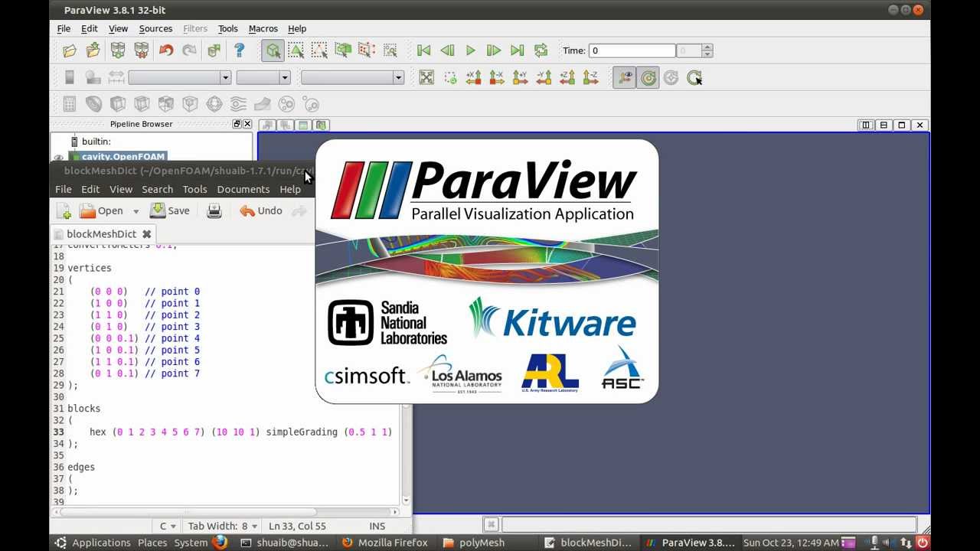Open the Applications menu in panel
The image size is (980, 551).
[101, 543]
